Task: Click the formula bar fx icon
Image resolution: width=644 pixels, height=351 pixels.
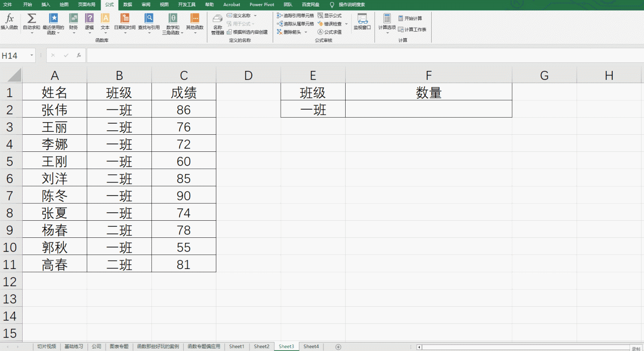Action: pos(79,55)
